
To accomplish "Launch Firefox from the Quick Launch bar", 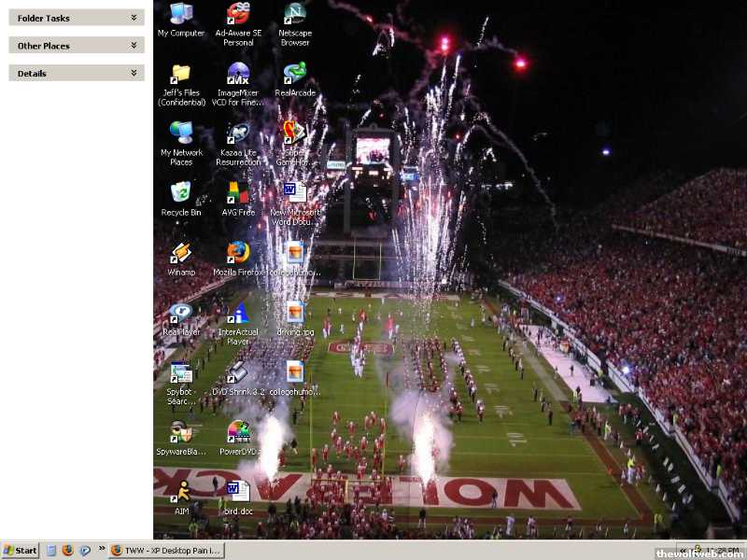I will tap(67, 551).
